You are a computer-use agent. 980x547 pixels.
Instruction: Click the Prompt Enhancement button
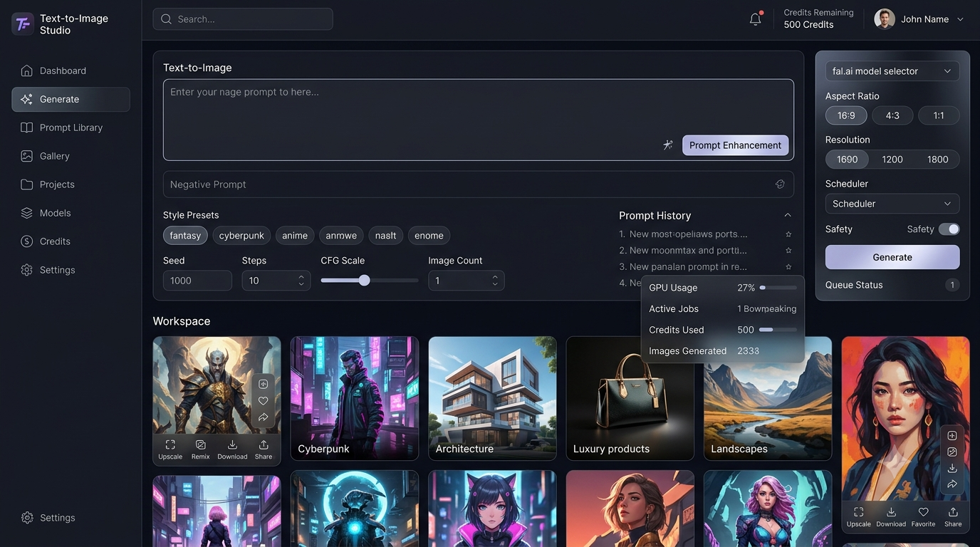coord(735,145)
